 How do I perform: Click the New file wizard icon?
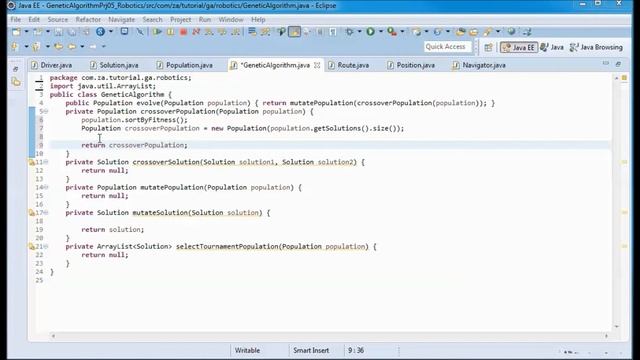(x=16, y=32)
